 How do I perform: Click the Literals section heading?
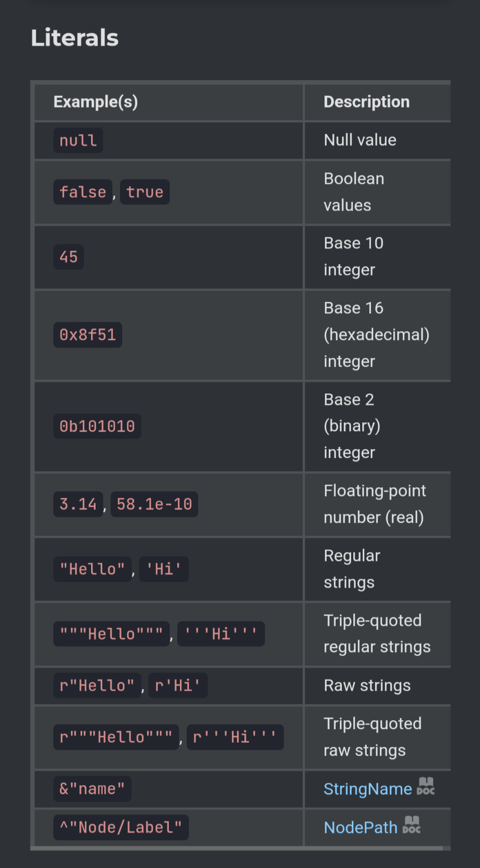(74, 38)
